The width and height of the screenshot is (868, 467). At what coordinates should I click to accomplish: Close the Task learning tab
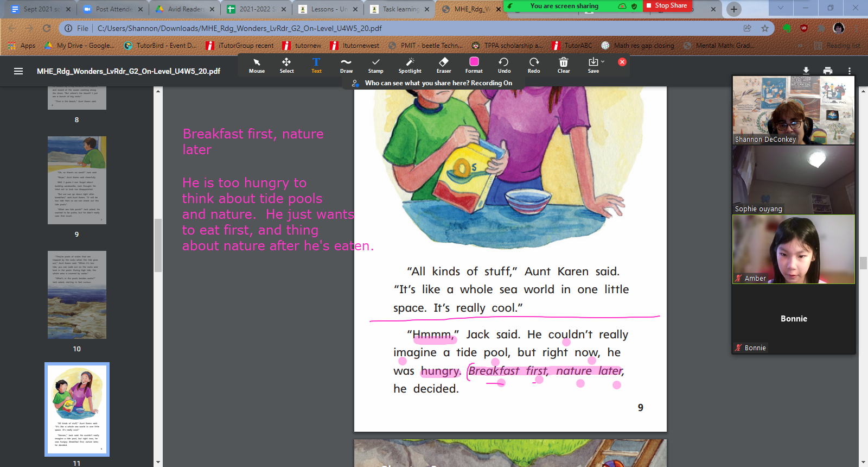click(x=427, y=9)
